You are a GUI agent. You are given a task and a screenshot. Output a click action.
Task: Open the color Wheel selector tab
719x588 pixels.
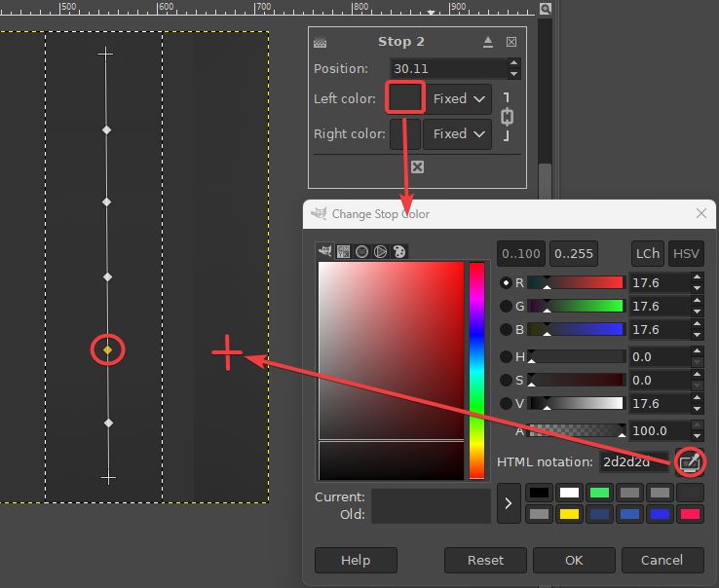380,251
